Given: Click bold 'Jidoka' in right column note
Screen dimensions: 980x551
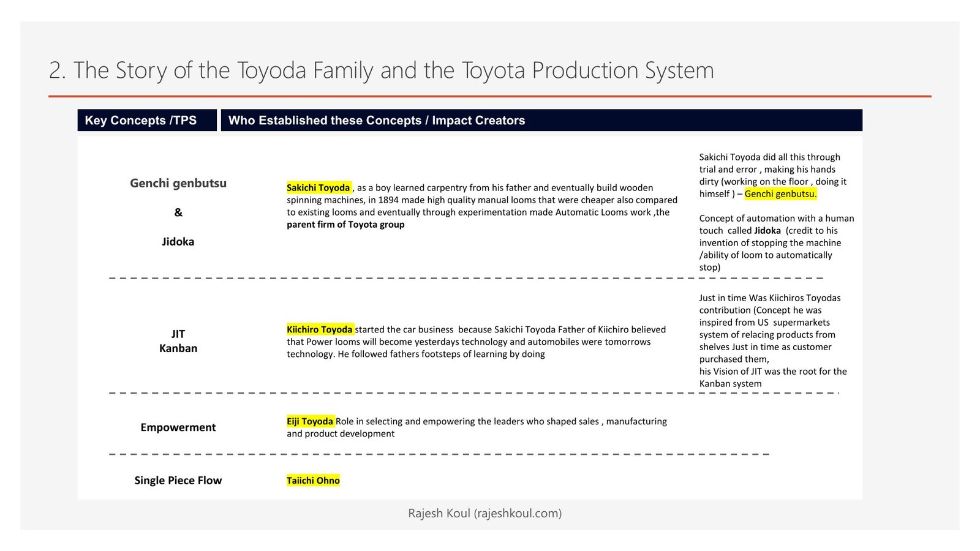Looking at the screenshot, I should point(767,230).
